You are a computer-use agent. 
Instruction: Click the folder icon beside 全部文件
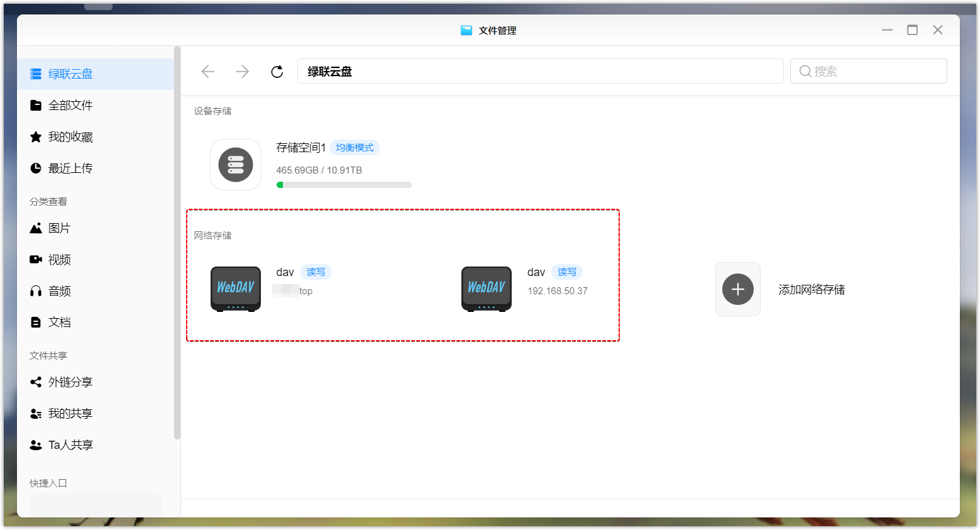coord(36,105)
